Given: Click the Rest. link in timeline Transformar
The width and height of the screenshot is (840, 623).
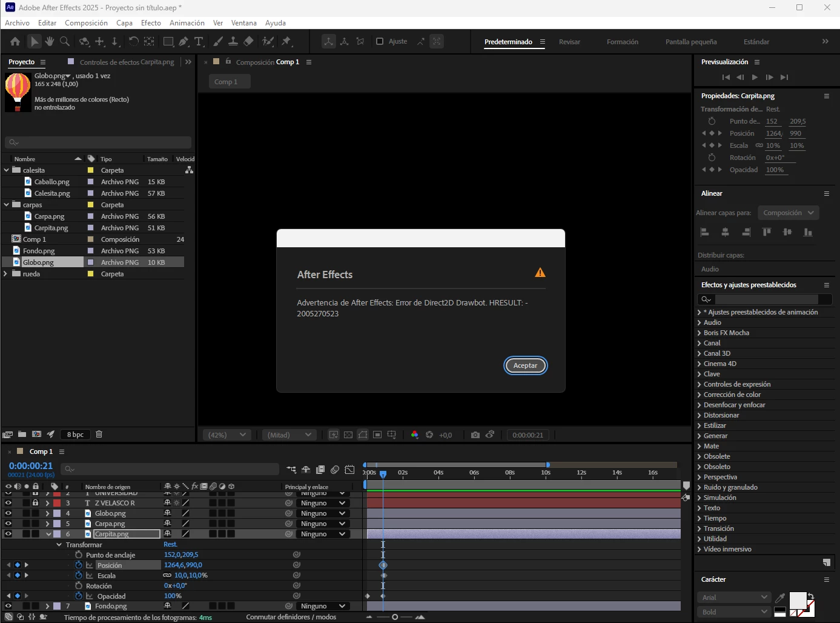Looking at the screenshot, I should (x=170, y=544).
